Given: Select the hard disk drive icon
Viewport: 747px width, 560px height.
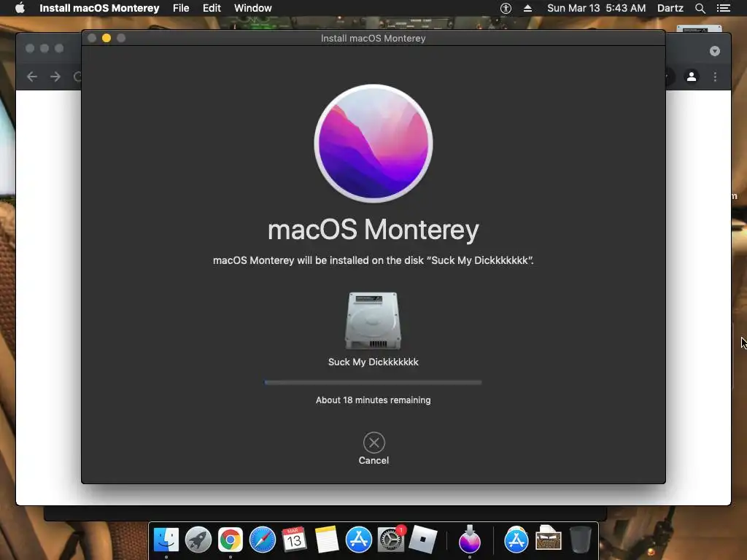Looking at the screenshot, I should click(x=373, y=321).
